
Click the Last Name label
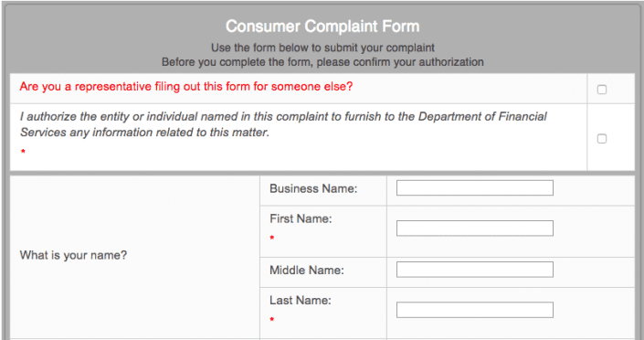301,301
